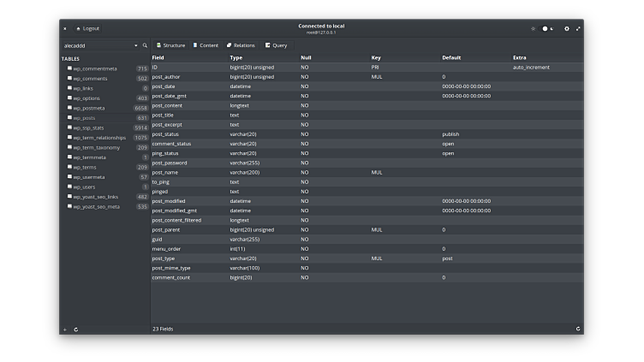The height and width of the screenshot is (362, 644).
Task: Click the add table plus icon
Action: click(x=64, y=329)
